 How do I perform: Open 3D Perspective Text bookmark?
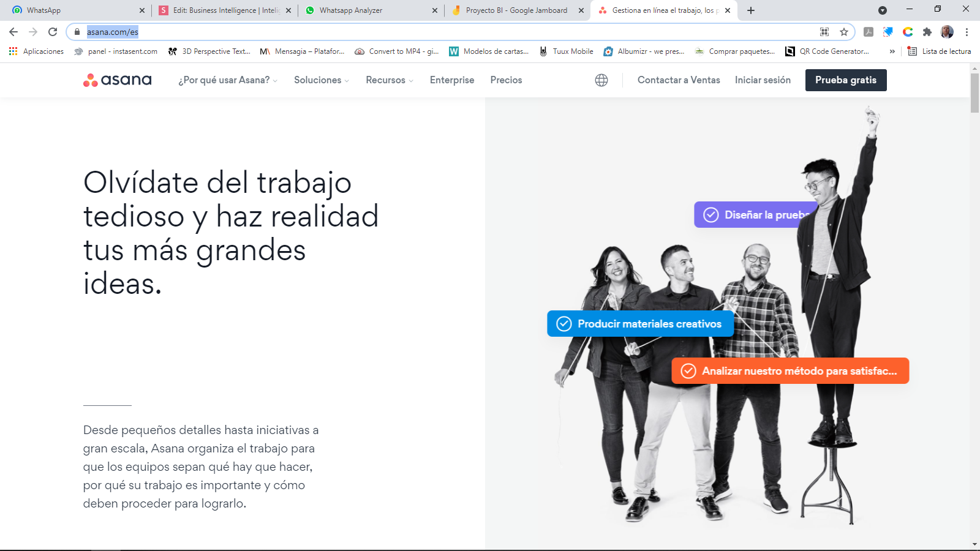coord(209,51)
